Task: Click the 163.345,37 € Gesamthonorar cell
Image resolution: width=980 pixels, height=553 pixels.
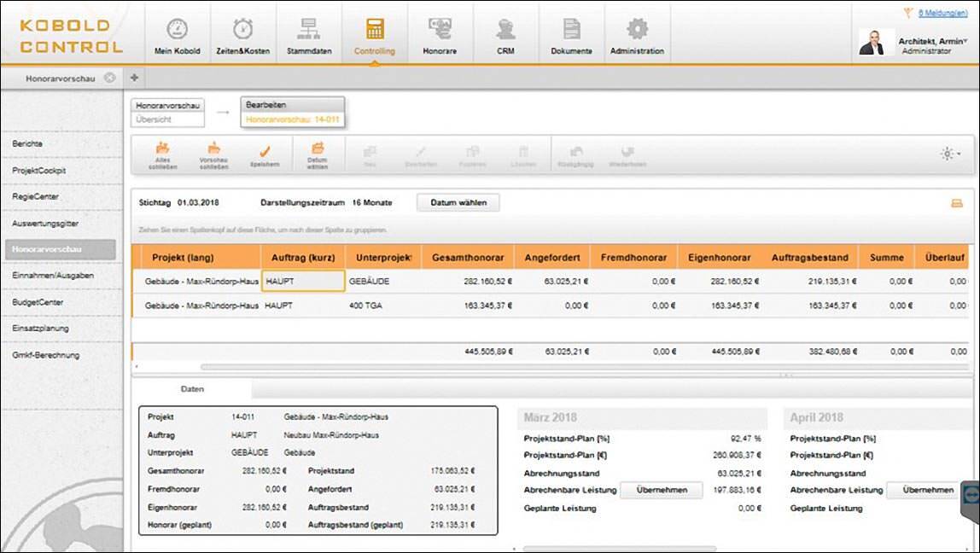Action: (x=468, y=306)
